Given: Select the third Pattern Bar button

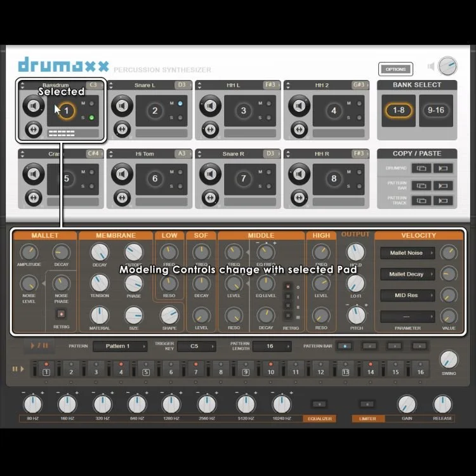Looking at the screenshot, I should pos(395,346).
